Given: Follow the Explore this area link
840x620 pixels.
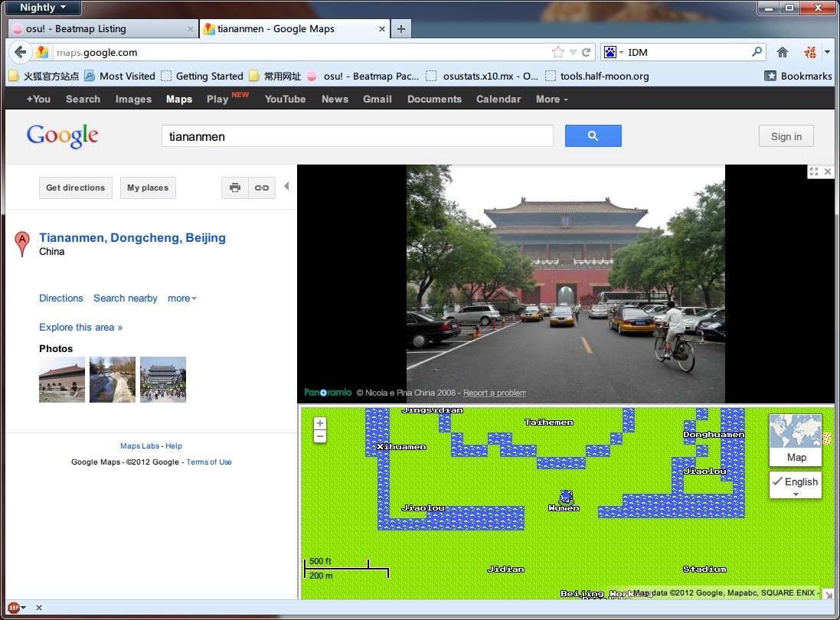Looking at the screenshot, I should pyautogui.click(x=80, y=327).
